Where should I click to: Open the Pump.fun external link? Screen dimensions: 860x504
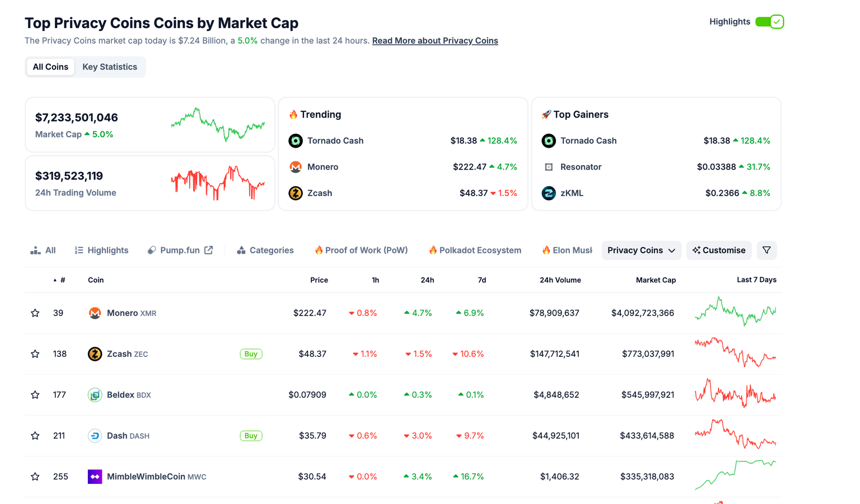click(x=180, y=250)
